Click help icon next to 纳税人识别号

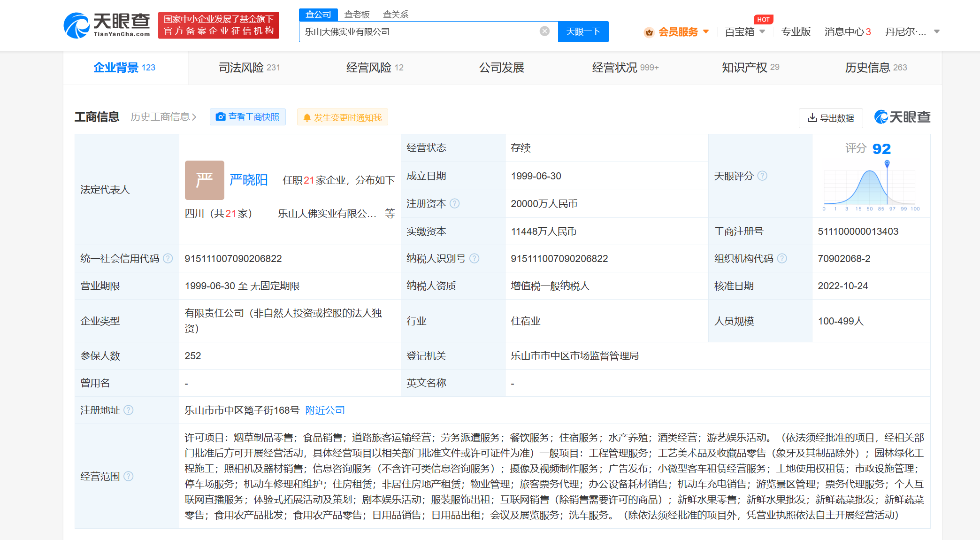pyautogui.click(x=474, y=258)
